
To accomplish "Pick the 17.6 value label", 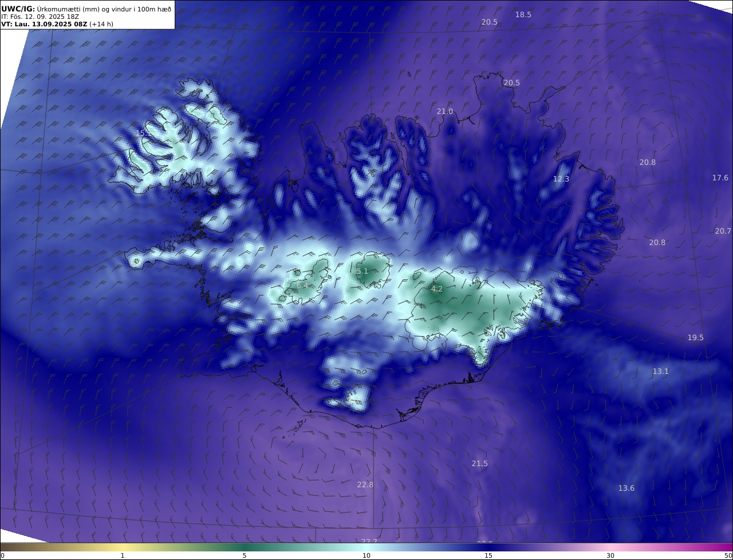I will (720, 178).
